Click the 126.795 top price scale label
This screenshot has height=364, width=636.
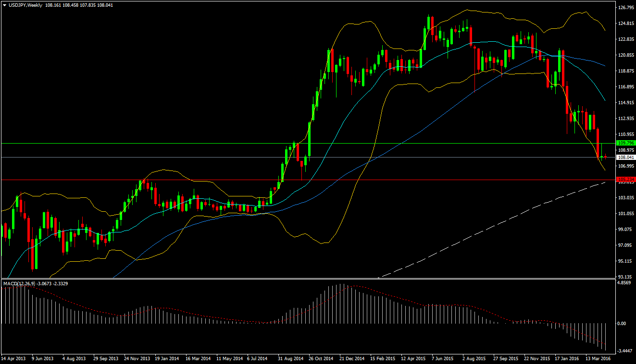pyautogui.click(x=625, y=8)
